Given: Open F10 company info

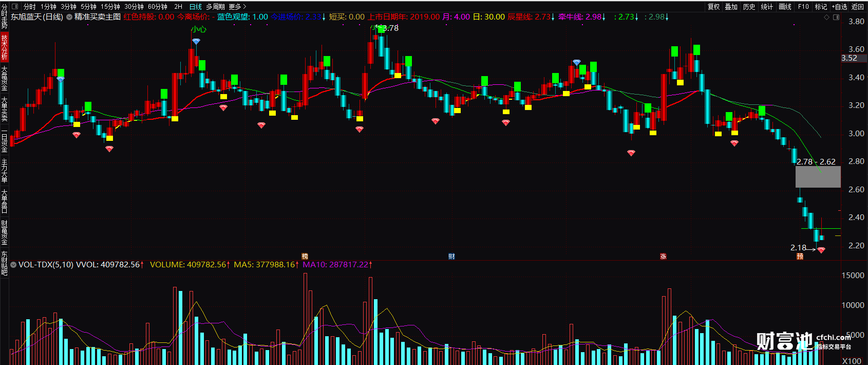Looking at the screenshot, I should click(803, 7).
